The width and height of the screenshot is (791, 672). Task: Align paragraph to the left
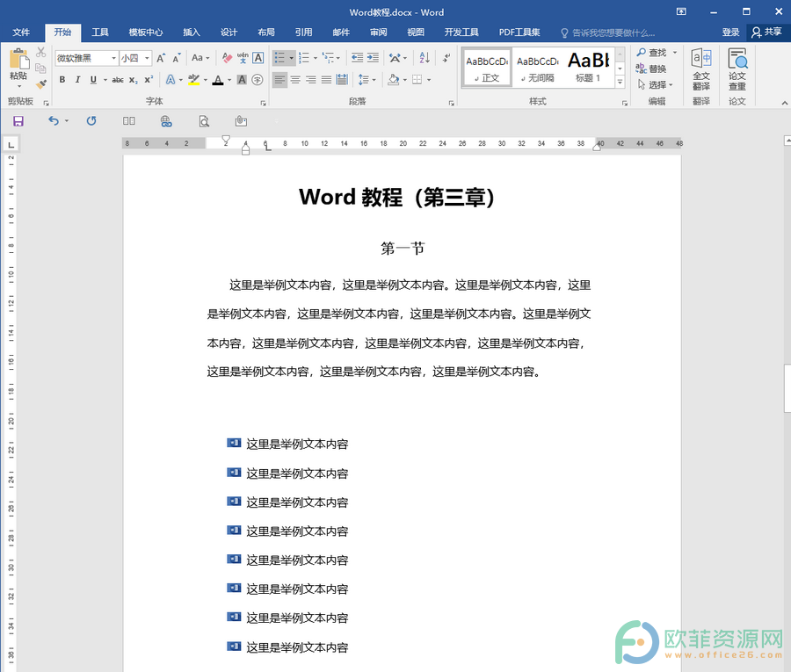tap(279, 80)
